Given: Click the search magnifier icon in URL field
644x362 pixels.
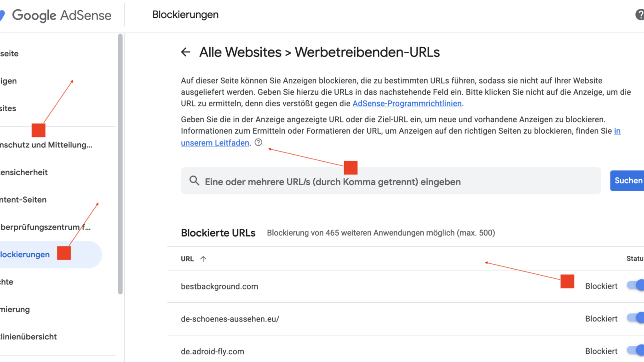Looking at the screenshot, I should (x=194, y=181).
